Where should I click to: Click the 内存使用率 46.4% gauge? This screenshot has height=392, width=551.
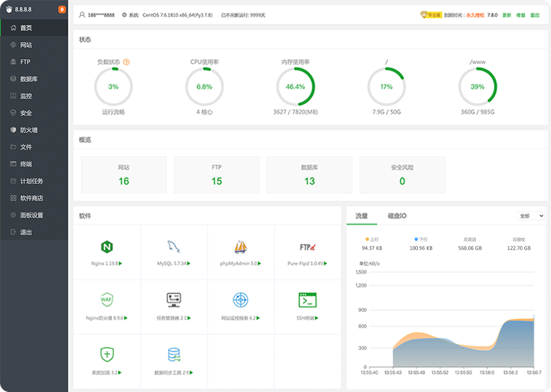(295, 87)
